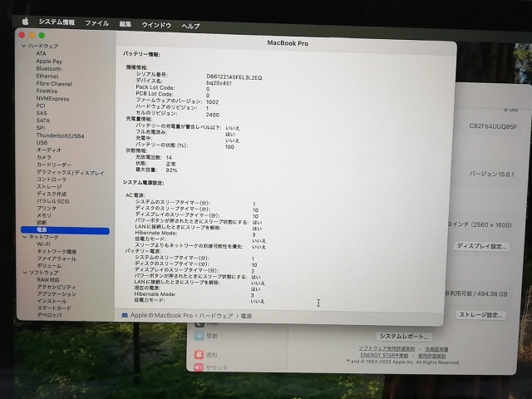Select FireWire in the sidebar

47,91
